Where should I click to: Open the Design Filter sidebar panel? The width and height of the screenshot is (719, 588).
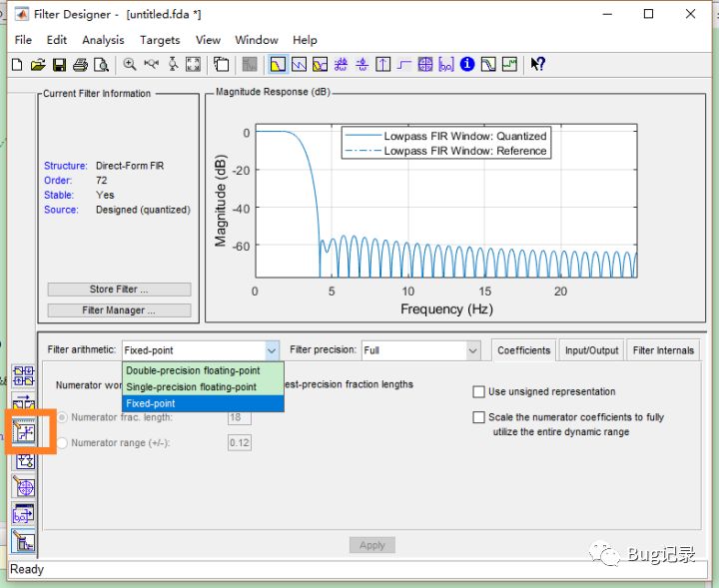pyautogui.click(x=23, y=543)
